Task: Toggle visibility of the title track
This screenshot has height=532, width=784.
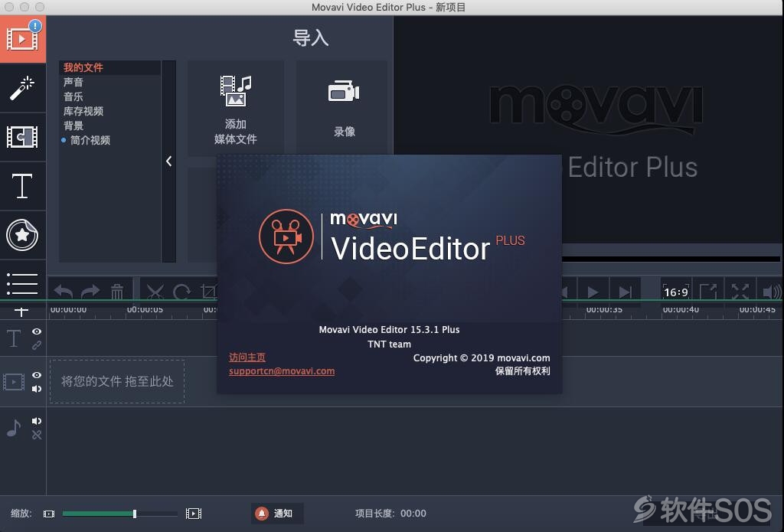Action: pos(37,331)
